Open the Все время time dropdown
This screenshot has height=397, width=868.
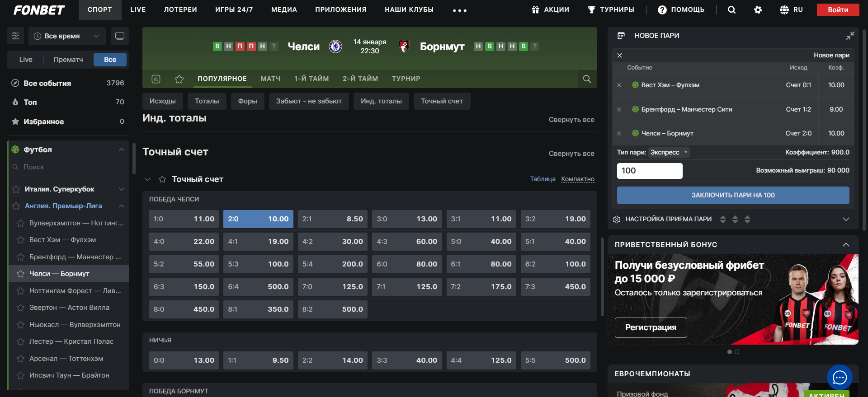click(x=67, y=36)
